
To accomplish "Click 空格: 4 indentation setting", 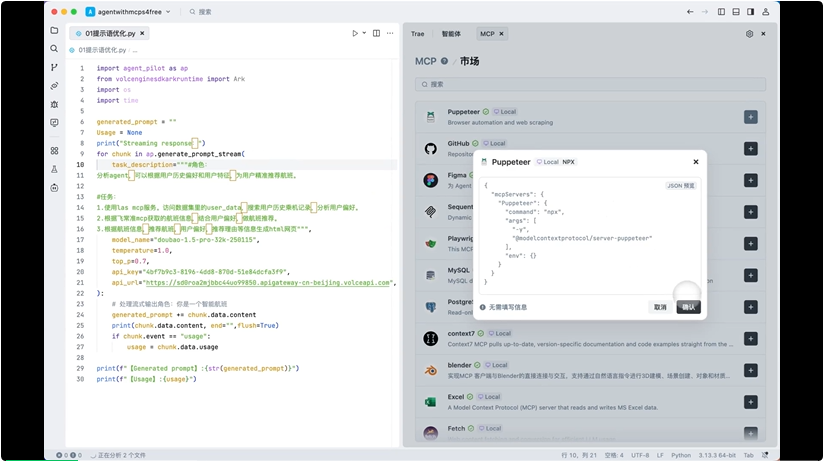I will [x=614, y=455].
